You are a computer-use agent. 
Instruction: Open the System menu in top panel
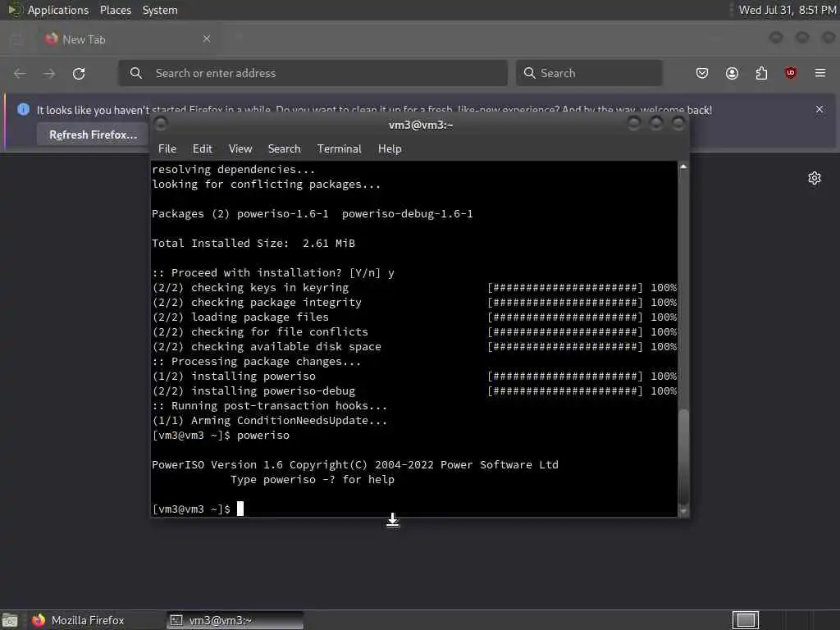pyautogui.click(x=160, y=10)
